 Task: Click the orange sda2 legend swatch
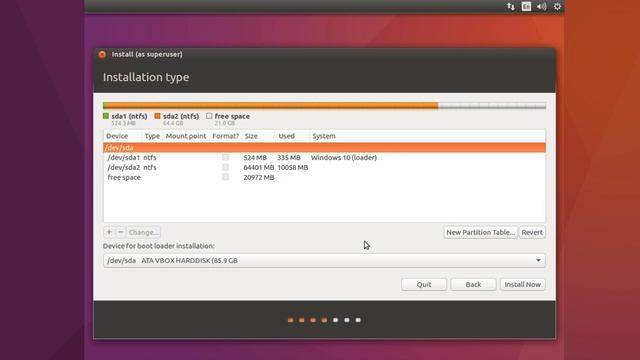pos(158,116)
